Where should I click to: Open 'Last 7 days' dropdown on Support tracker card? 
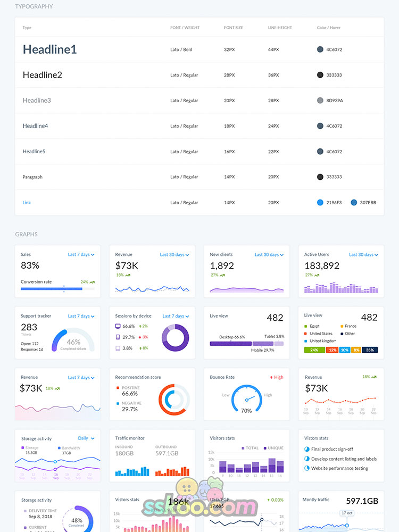(81, 316)
